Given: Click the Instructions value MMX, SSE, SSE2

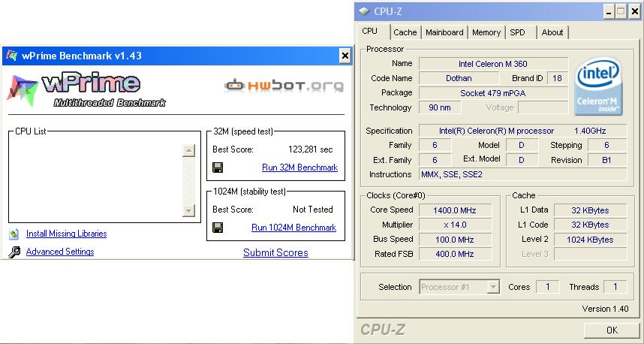Looking at the screenshot, I should (x=523, y=174).
